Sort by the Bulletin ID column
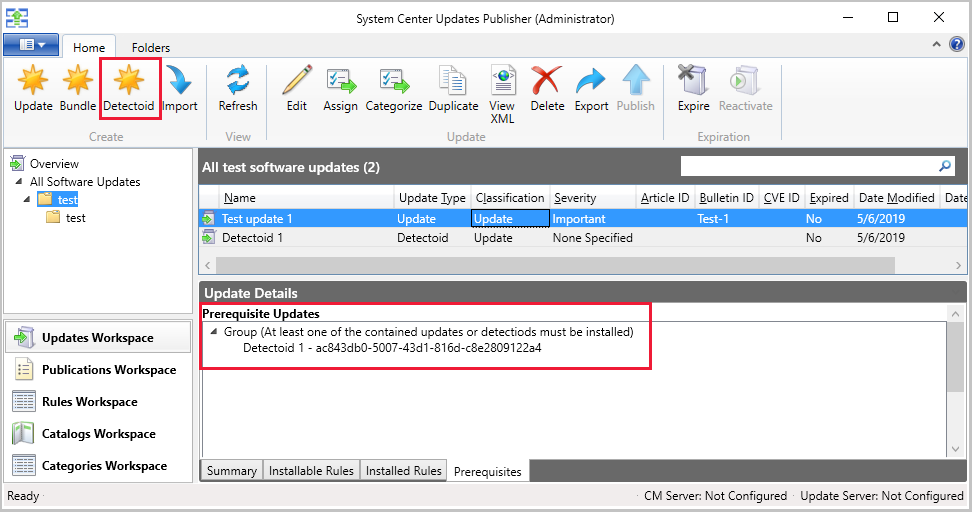The width and height of the screenshot is (972, 512). pyautogui.click(x=726, y=198)
